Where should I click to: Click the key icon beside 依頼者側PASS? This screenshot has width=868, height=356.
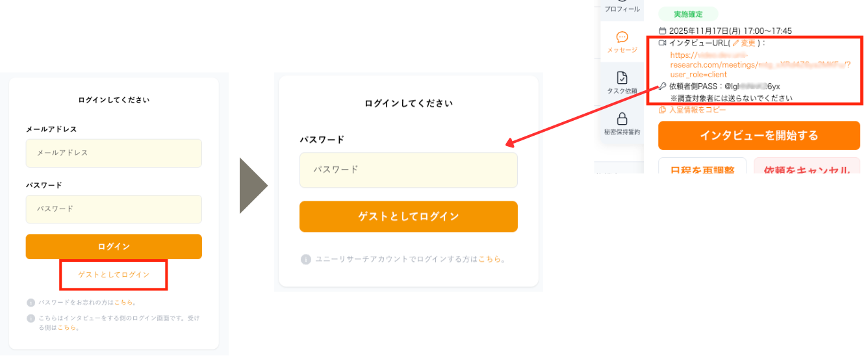tap(663, 86)
